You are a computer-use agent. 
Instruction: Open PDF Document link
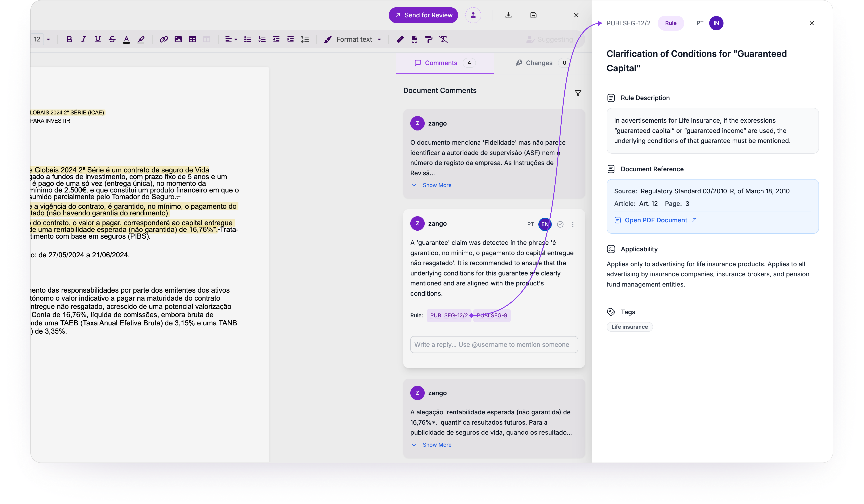click(656, 220)
